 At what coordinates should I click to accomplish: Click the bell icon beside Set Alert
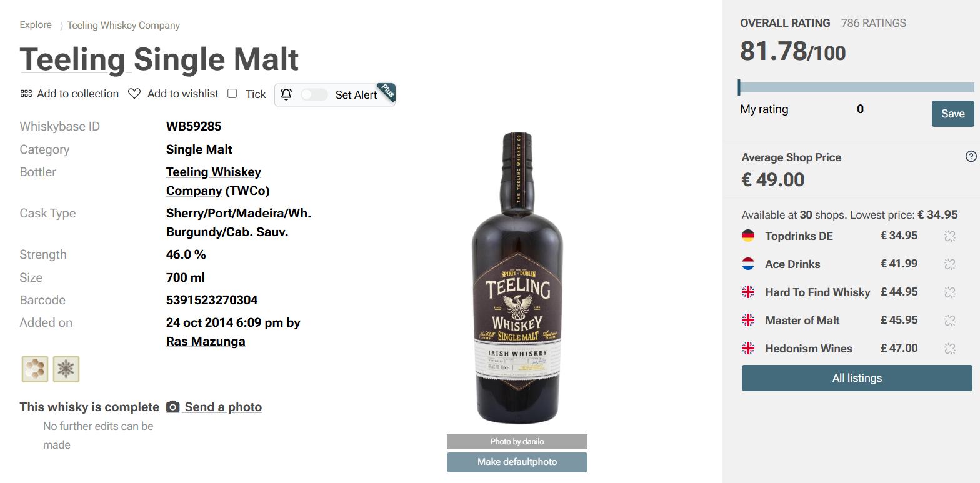click(286, 94)
